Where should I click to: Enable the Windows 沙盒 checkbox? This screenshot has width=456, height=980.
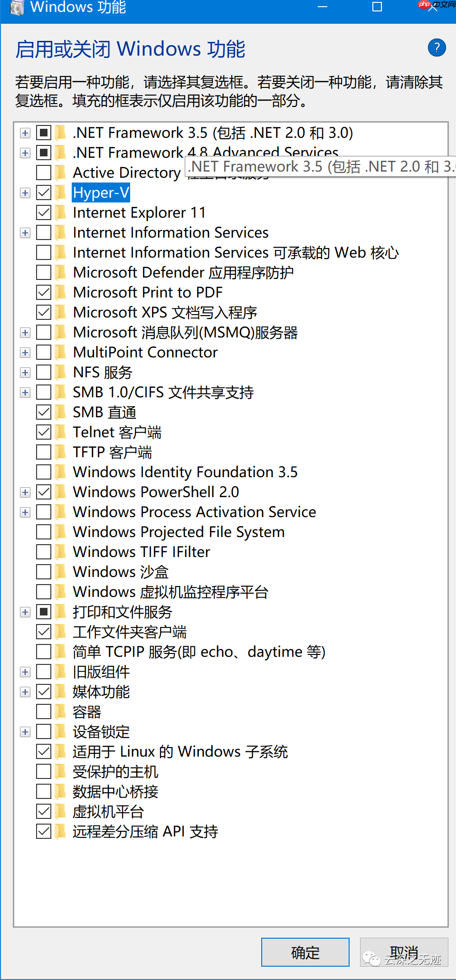click(x=44, y=572)
